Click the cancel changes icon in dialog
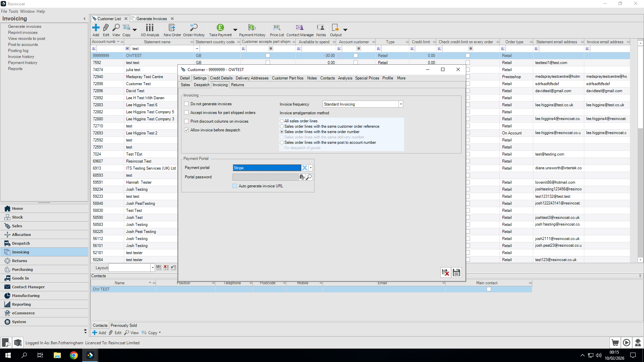644x362 pixels. coord(445,273)
